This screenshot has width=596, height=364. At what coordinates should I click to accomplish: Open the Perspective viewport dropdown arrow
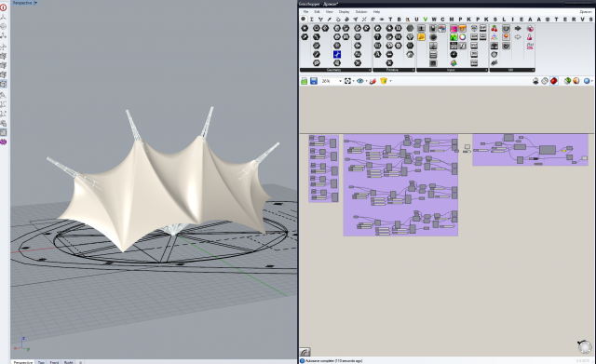[35, 3]
